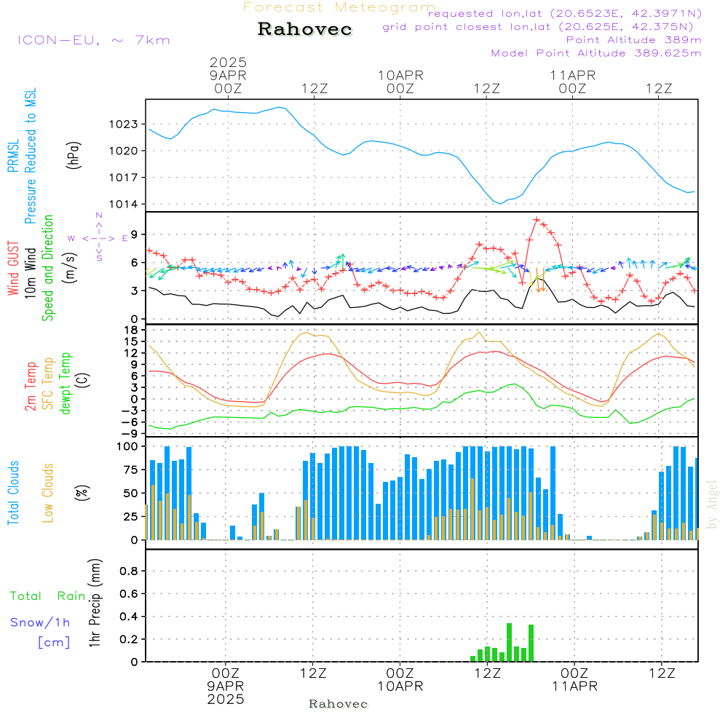Click the wind direction compass rose
The width and height of the screenshot is (728, 728).
(99, 238)
